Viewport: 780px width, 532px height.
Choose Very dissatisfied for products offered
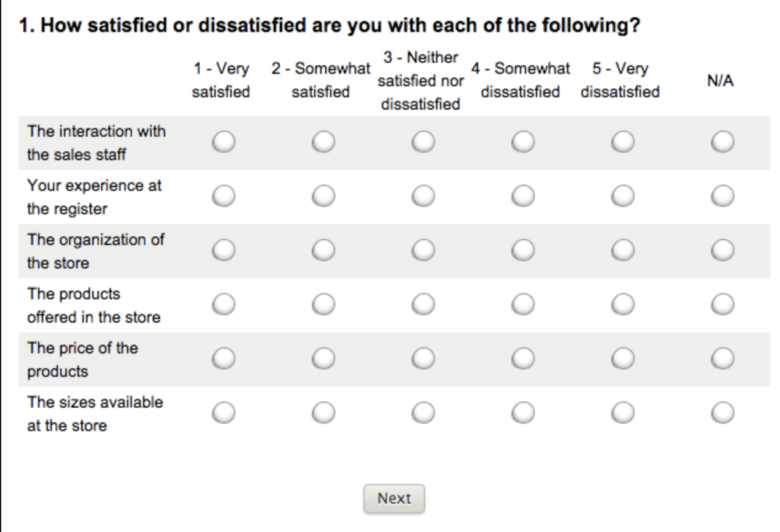623,304
